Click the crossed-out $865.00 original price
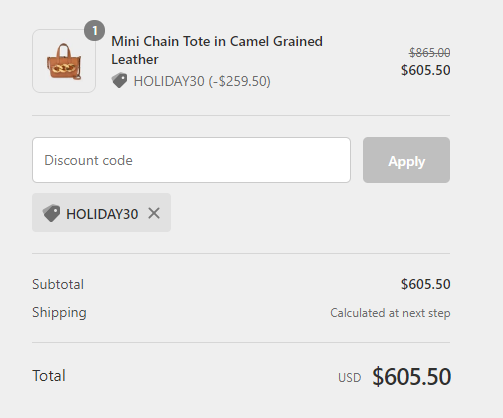Screen dimensions: 503x418 (x=429, y=52)
